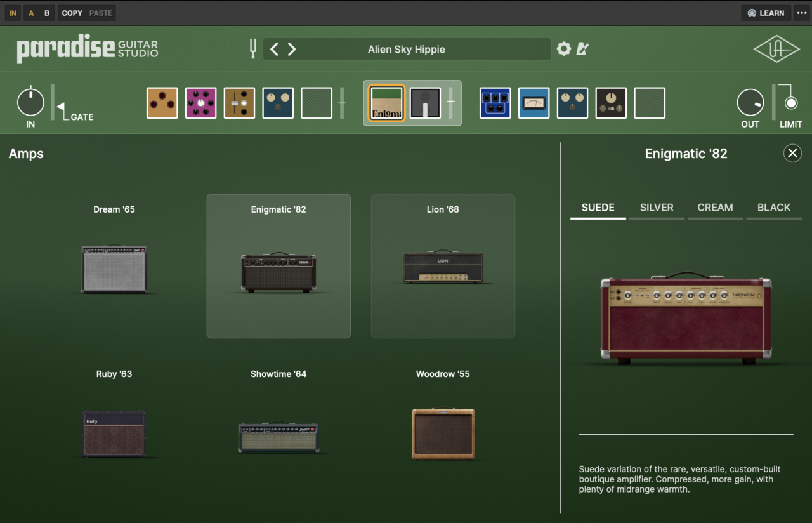Switch to the BLACK variation tab
812x523 pixels.
tap(774, 208)
